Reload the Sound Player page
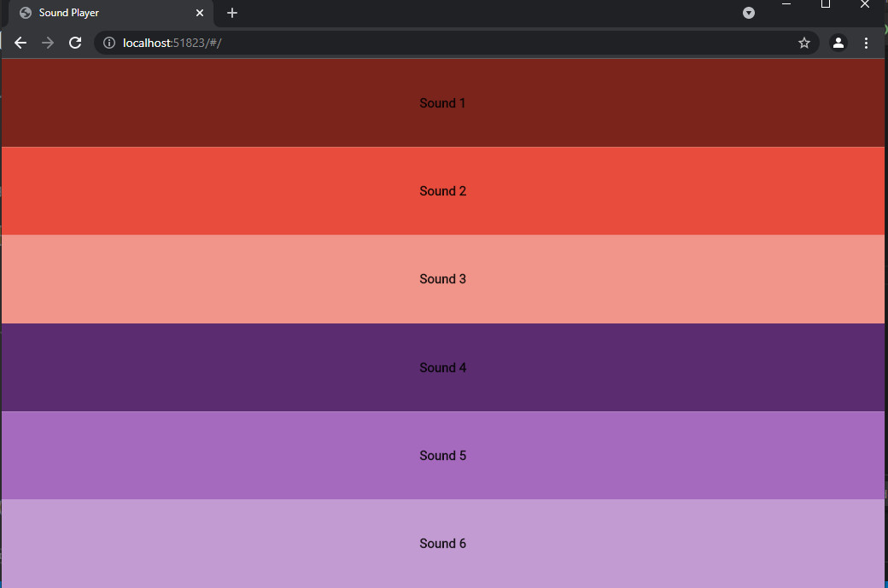 75,43
